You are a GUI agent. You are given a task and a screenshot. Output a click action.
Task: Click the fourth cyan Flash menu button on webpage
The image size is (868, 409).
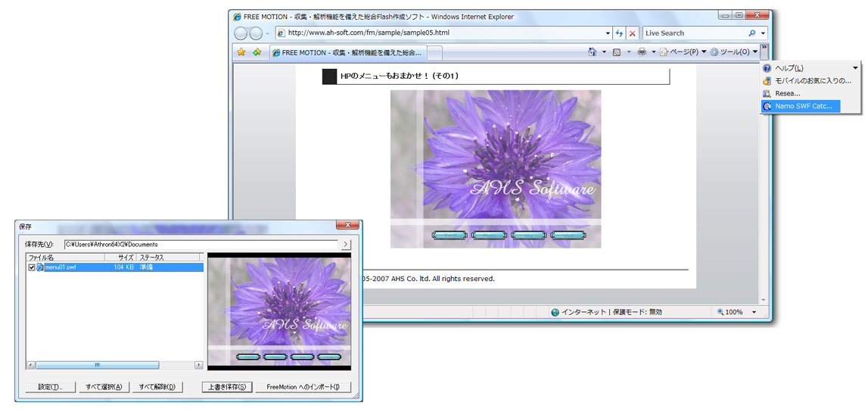coord(568,236)
